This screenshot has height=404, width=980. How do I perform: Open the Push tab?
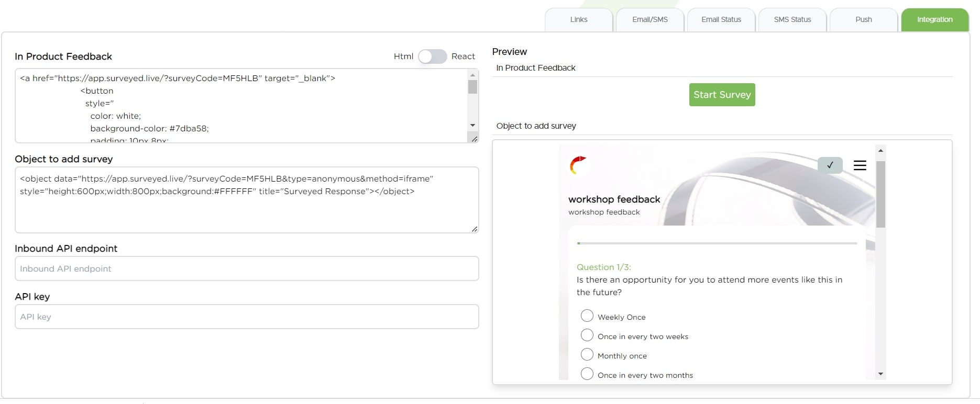tap(863, 20)
